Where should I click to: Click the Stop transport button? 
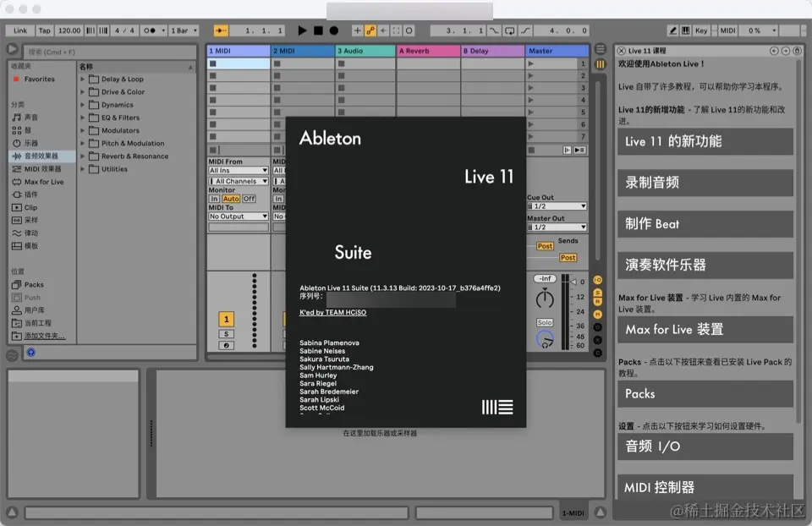point(318,30)
